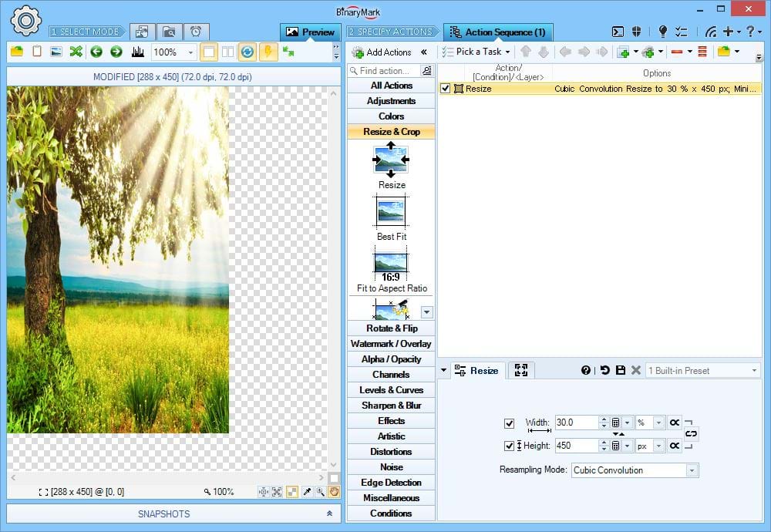The height and width of the screenshot is (532, 771).
Task: Select the hand pan tool icon
Action: pyautogui.click(x=335, y=491)
